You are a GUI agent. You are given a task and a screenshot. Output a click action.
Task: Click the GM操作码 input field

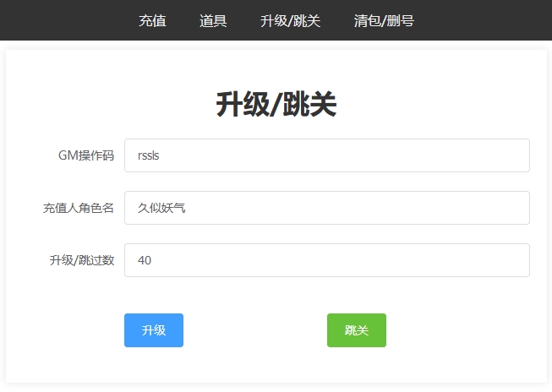327,155
